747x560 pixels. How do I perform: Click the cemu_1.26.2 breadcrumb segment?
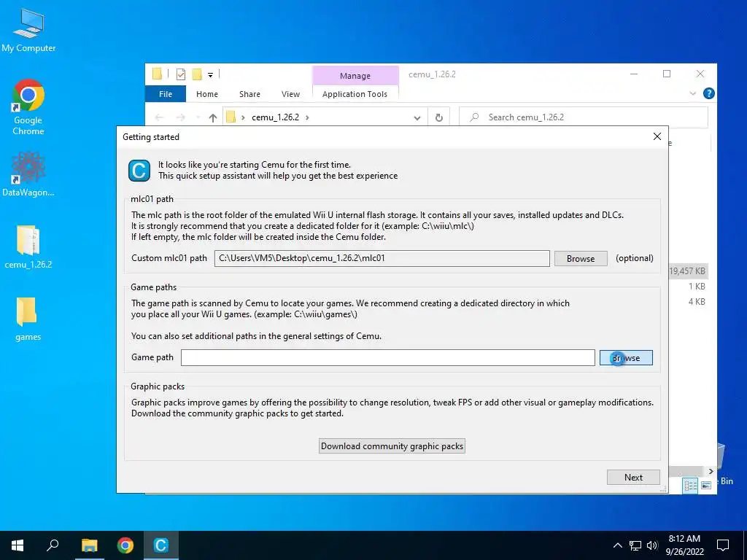click(275, 117)
